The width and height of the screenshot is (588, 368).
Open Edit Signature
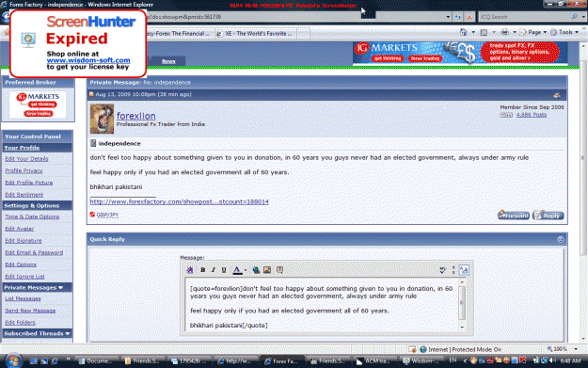(x=24, y=241)
